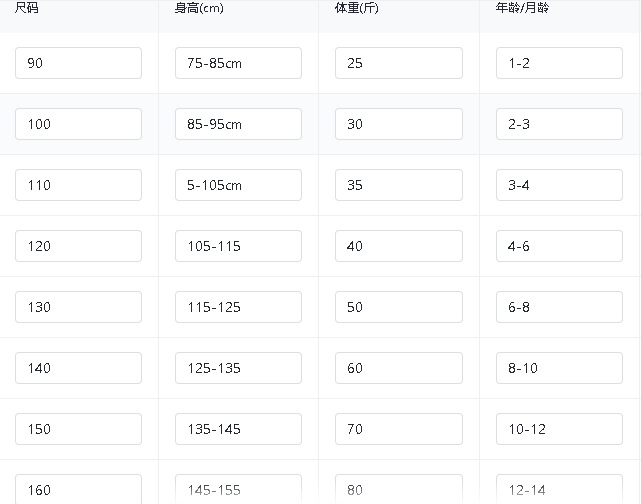Select the weight field with value 70
The height and width of the screenshot is (504, 641).
point(399,429)
